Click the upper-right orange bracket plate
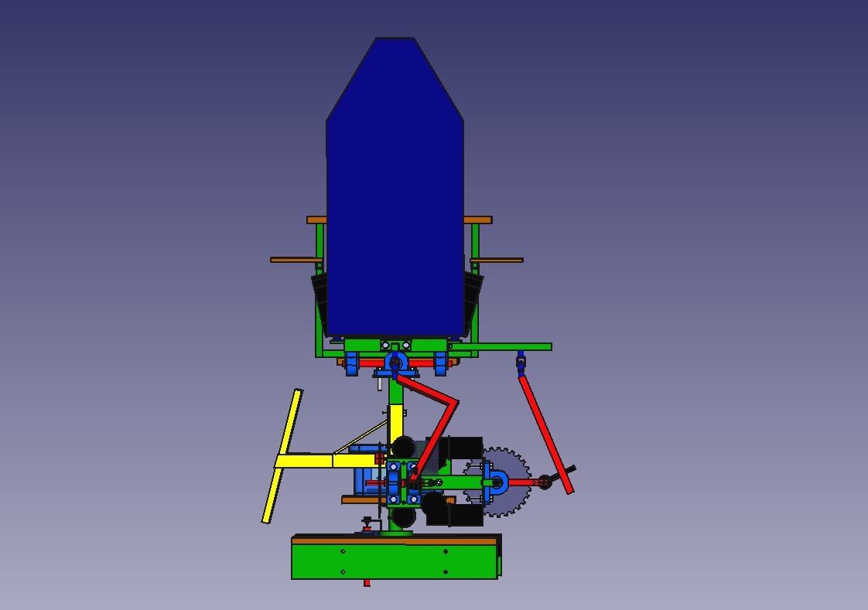868x610 pixels. click(x=478, y=220)
